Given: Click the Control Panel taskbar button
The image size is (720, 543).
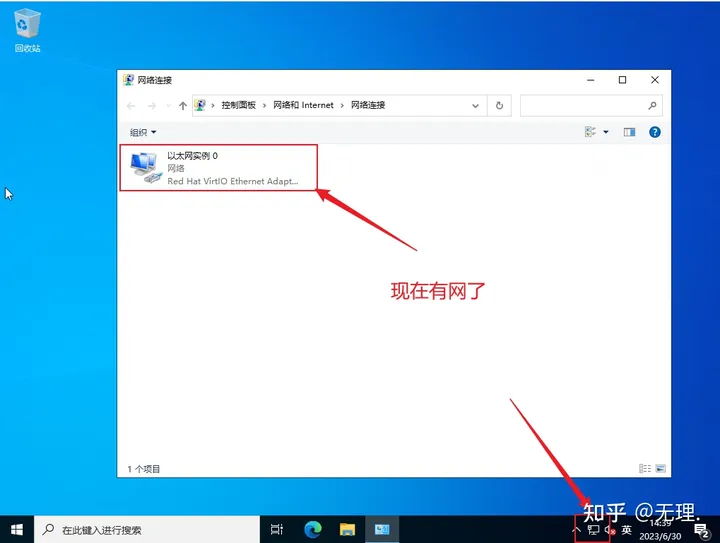Looking at the screenshot, I should [x=382, y=530].
